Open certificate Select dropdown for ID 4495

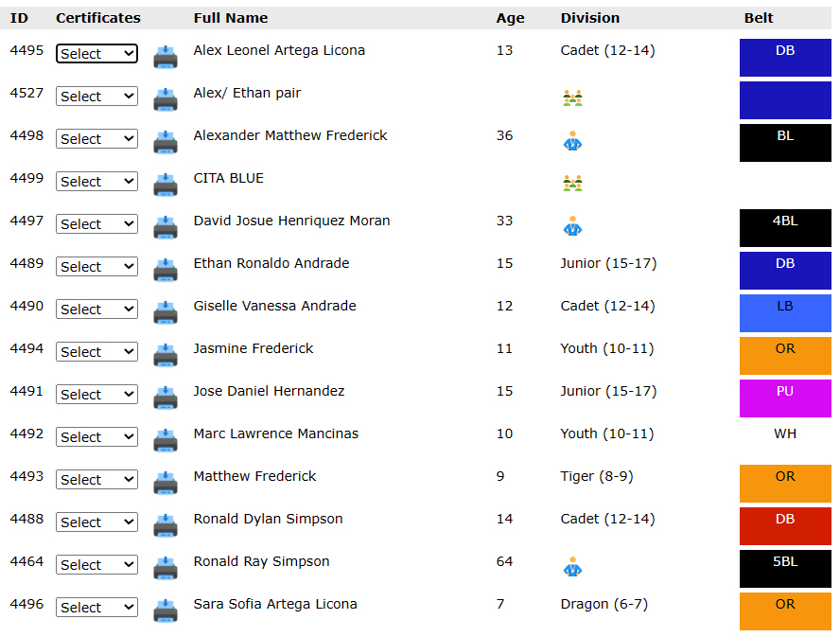coord(96,54)
